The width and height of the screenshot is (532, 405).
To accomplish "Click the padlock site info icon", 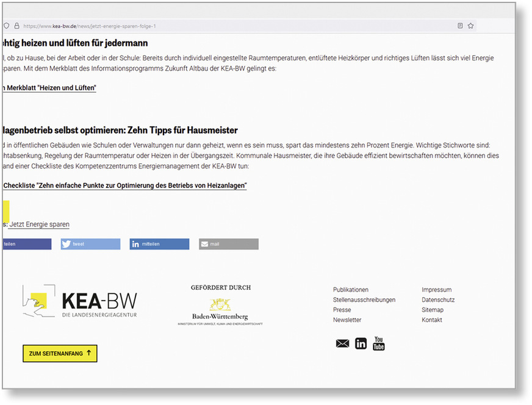I will pyautogui.click(x=17, y=26).
